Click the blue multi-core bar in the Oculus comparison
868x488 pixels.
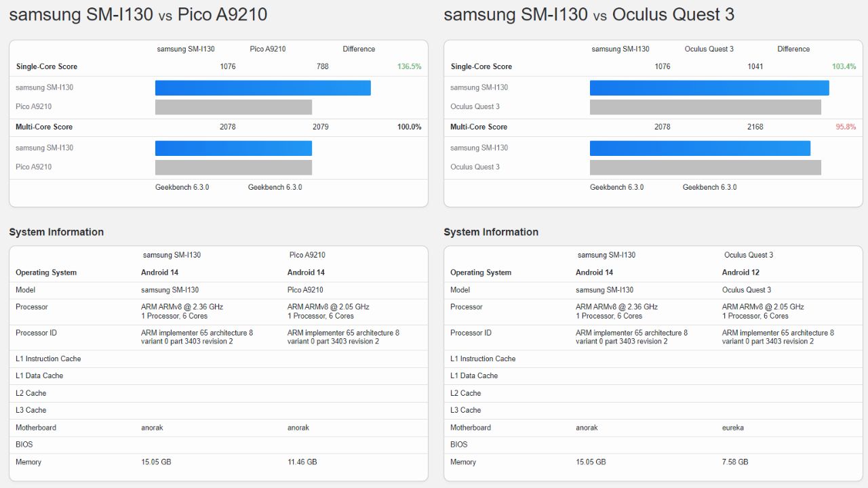[700, 148]
